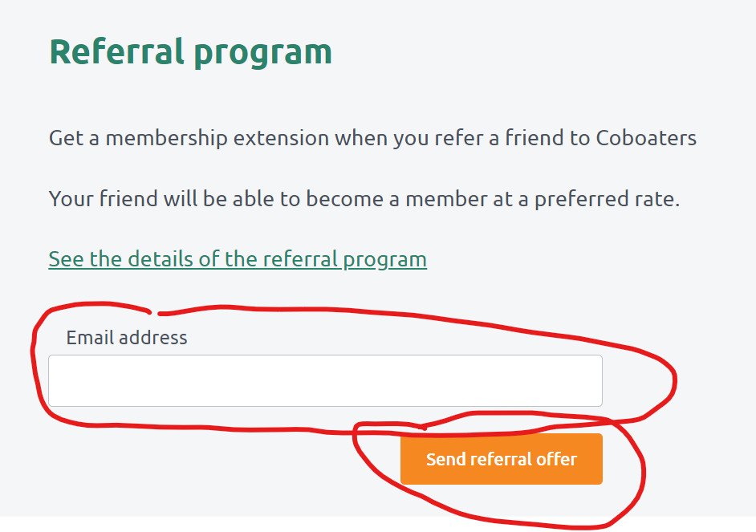756x532 pixels.
Task: Send the referral offer
Action: click(x=501, y=459)
